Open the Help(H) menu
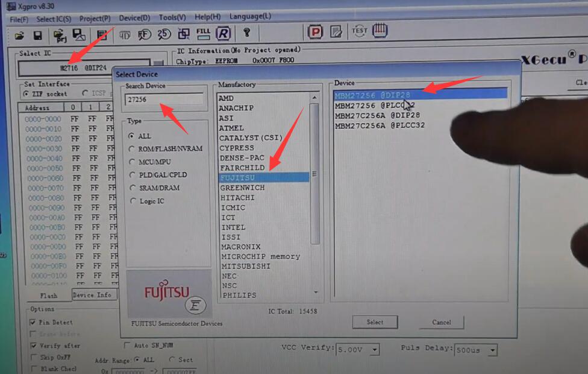The height and width of the screenshot is (374, 588). [207, 17]
